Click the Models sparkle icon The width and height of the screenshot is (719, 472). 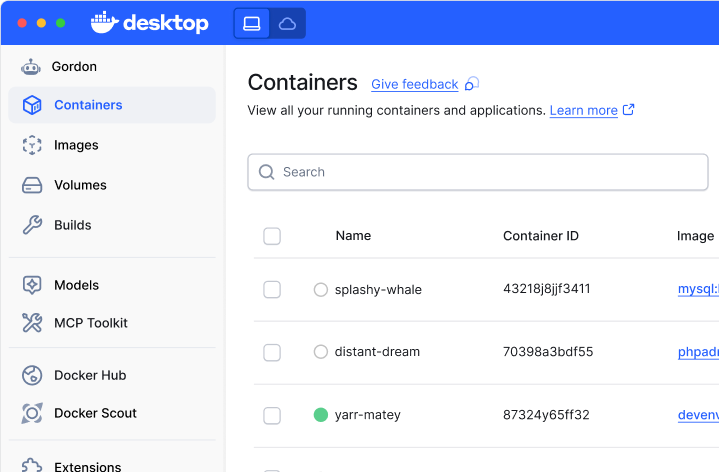(32, 285)
